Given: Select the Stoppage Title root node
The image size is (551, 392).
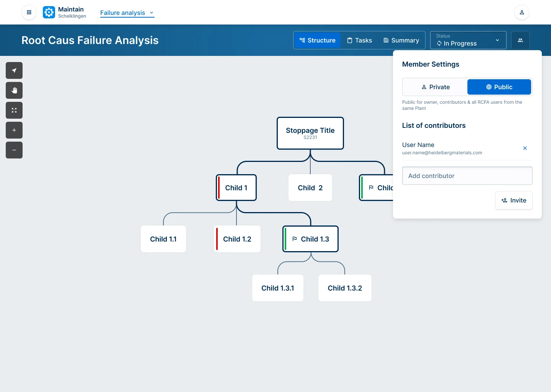Looking at the screenshot, I should (310, 133).
